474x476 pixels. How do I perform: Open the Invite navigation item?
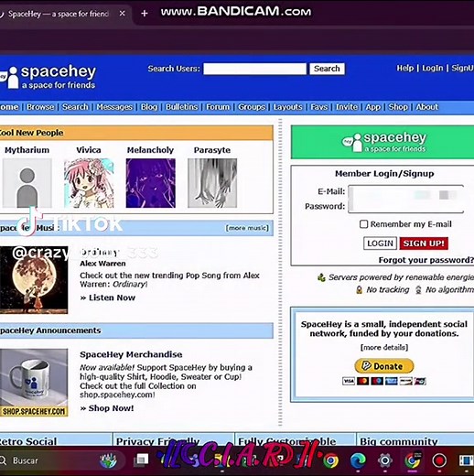(347, 107)
